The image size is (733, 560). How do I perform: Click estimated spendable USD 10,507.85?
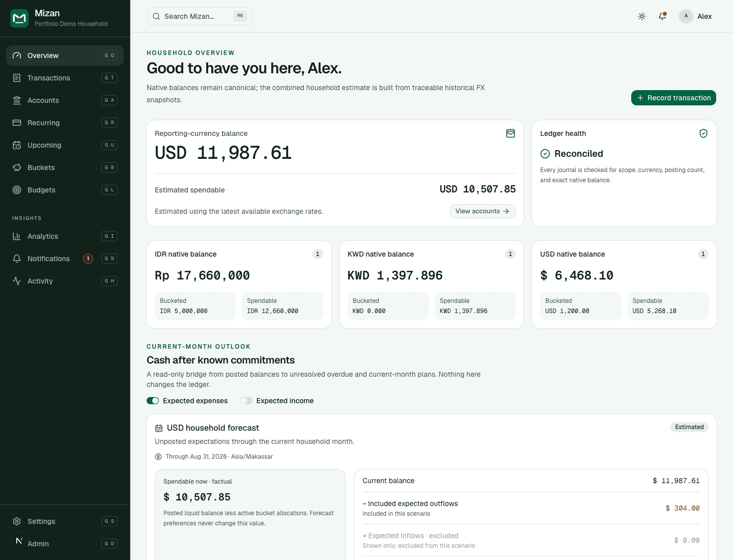point(477,189)
